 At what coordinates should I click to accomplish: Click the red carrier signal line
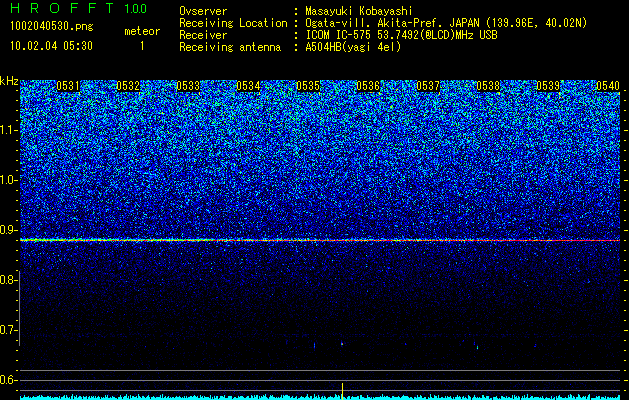click(320, 240)
